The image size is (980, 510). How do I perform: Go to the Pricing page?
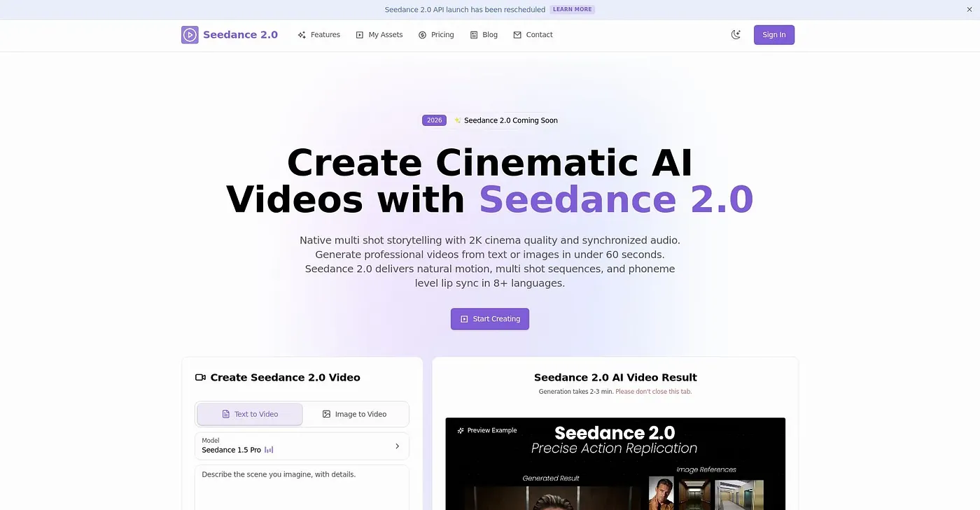[x=436, y=35]
